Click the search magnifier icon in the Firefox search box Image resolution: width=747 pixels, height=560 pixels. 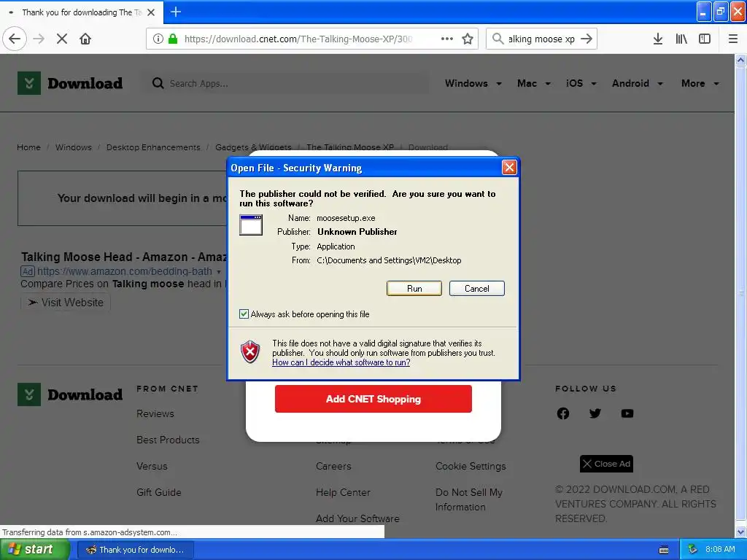tap(498, 39)
